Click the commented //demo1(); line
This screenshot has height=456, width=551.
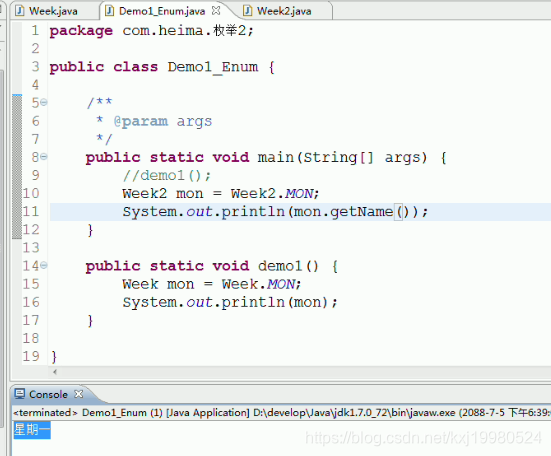[x=167, y=175]
